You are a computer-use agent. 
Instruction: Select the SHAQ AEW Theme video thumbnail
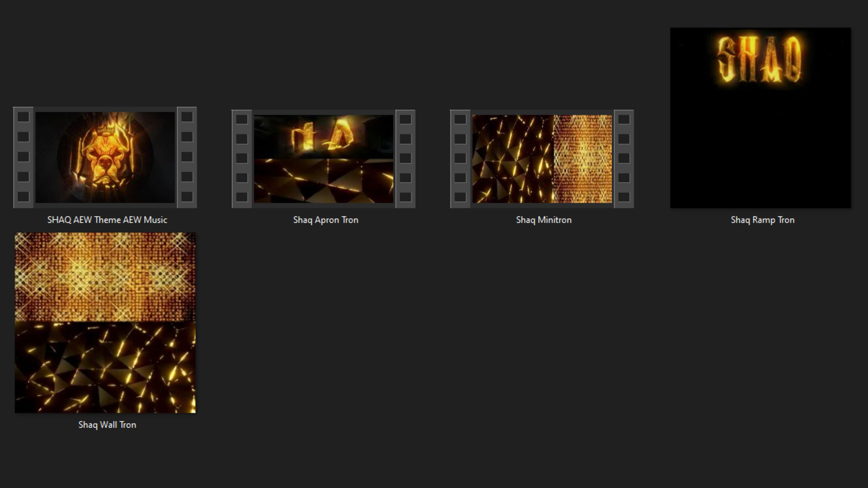[105, 157]
